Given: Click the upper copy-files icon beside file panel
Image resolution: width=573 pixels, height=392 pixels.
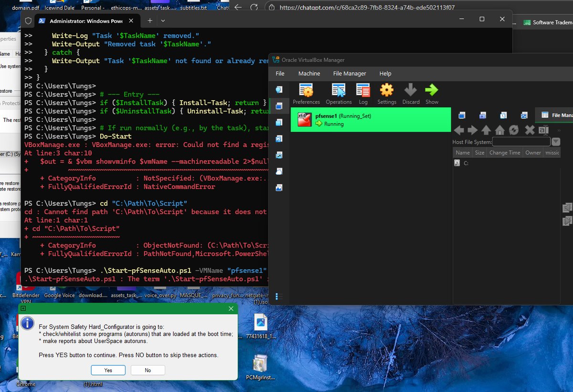Looking at the screenshot, I should click(567, 208).
